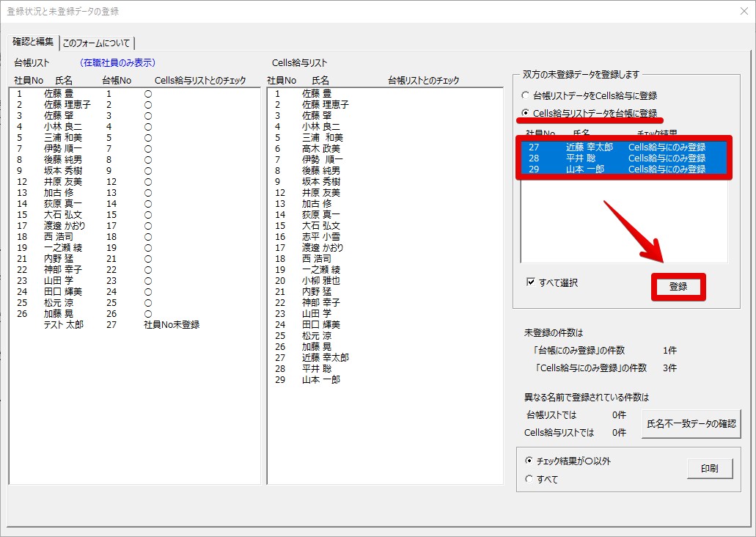756x537 pixels.
Task: Select Cells給与リストデータを台帳に登録 radio option
Action: pos(589,113)
